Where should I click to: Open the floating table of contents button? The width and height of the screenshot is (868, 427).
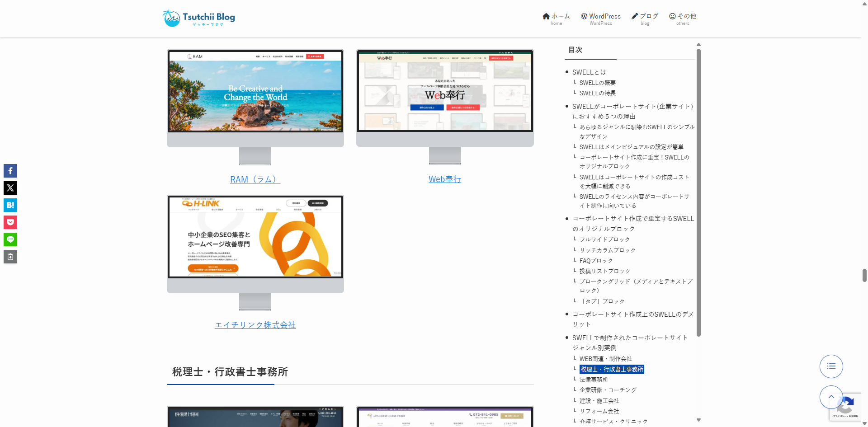(831, 366)
